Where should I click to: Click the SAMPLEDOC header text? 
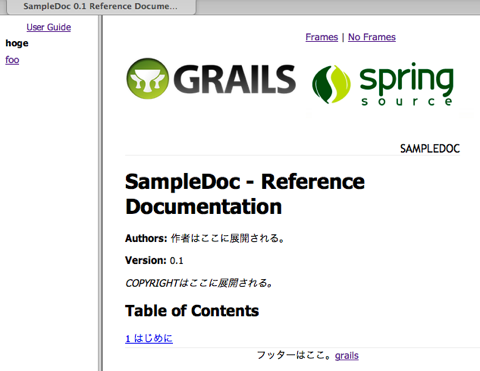tap(430, 148)
